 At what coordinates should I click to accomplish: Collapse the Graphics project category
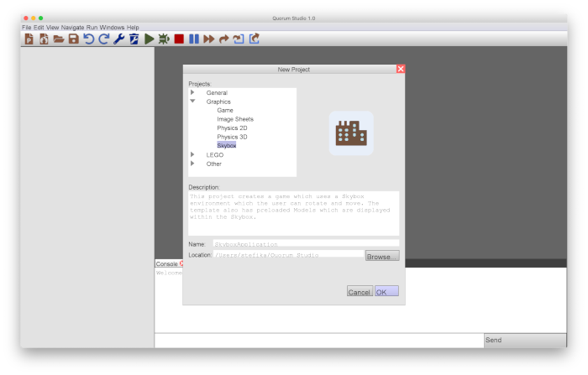[x=192, y=102]
